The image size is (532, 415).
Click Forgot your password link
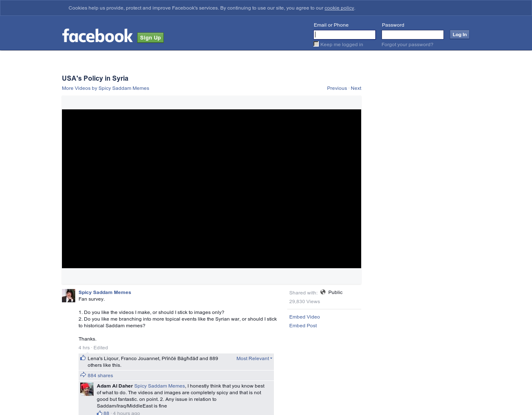[407, 44]
